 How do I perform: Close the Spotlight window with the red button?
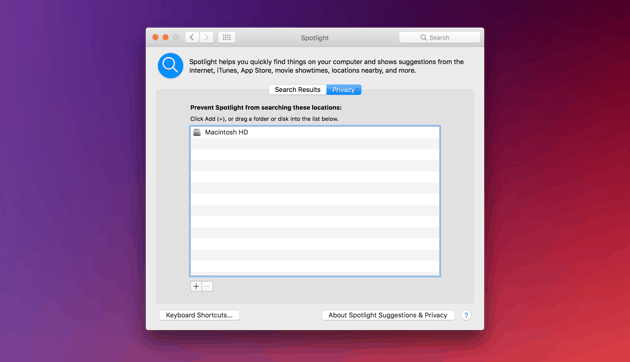pyautogui.click(x=155, y=37)
